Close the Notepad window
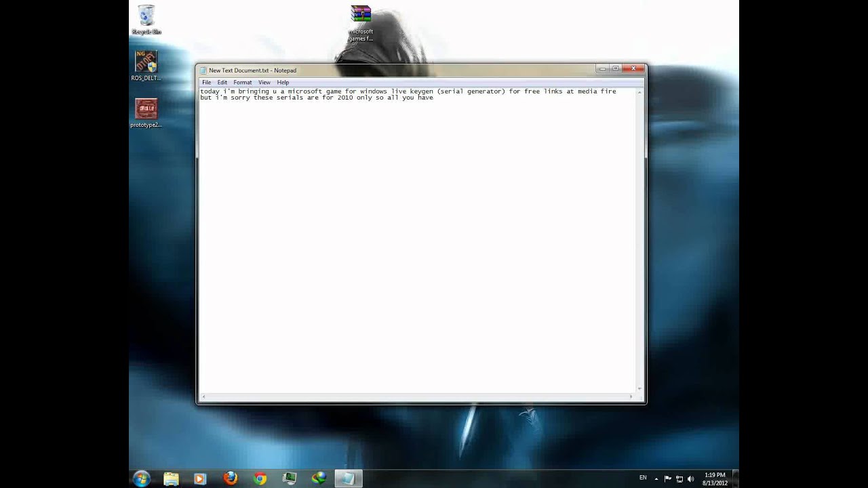The width and height of the screenshot is (868, 488). click(x=633, y=68)
